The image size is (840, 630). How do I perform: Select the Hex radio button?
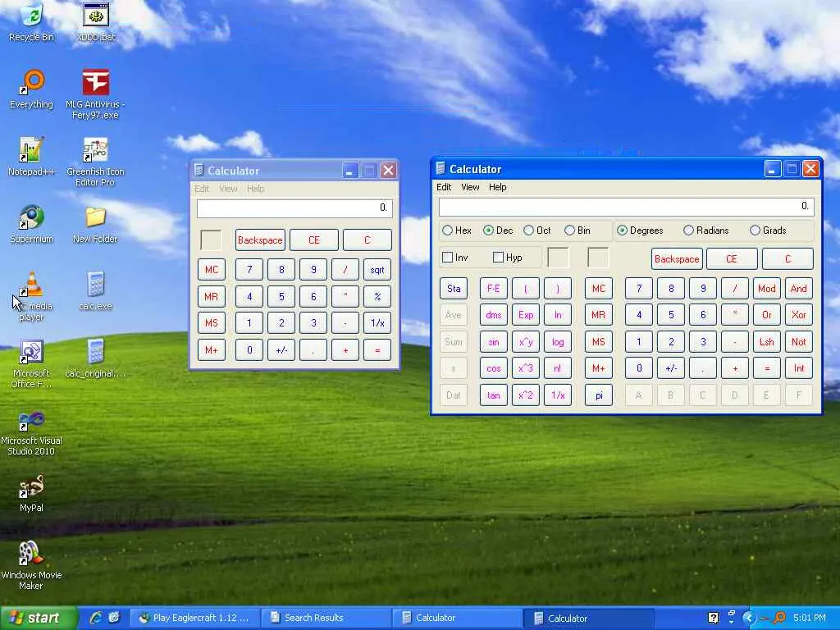[x=457, y=231]
